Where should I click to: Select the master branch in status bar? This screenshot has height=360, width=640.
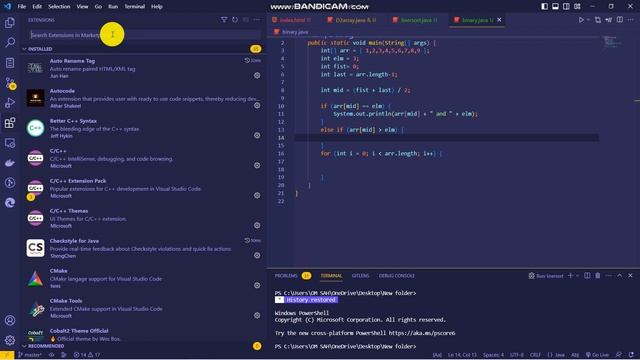click(x=29, y=355)
